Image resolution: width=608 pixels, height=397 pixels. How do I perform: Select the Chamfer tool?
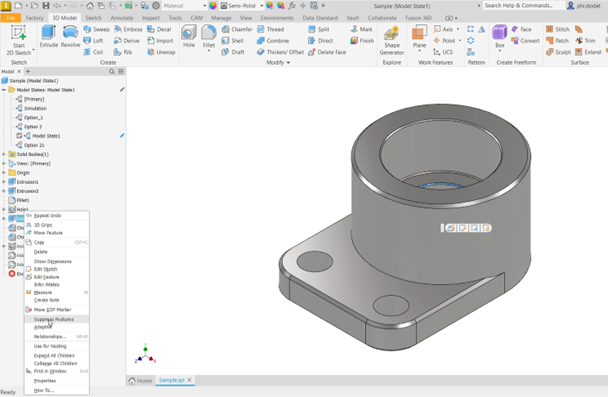(237, 29)
